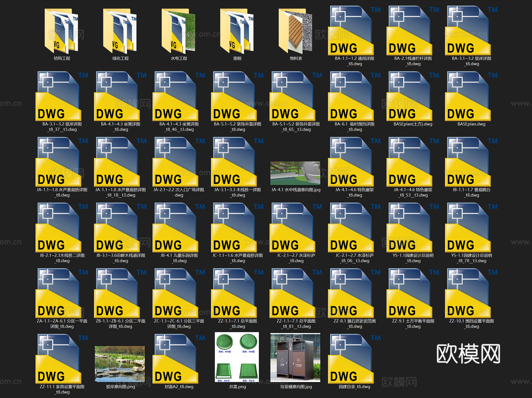
Task: Click the label '园建目录_t8.dwg'
Action: pyautogui.click(x=354, y=386)
